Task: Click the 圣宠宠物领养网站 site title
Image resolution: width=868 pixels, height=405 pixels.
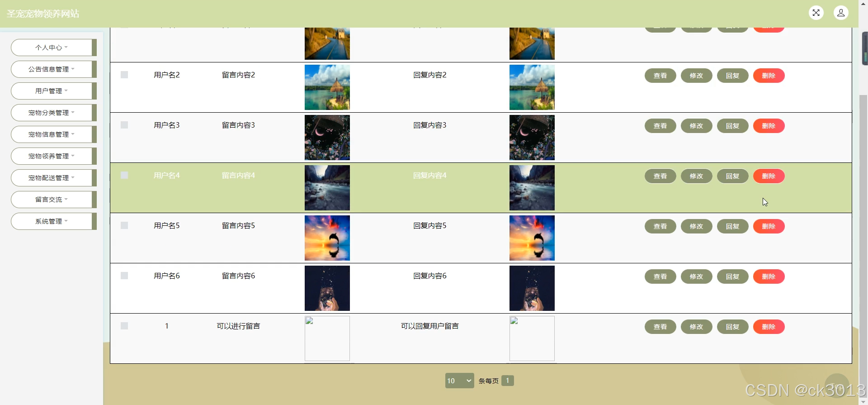Action: (43, 14)
